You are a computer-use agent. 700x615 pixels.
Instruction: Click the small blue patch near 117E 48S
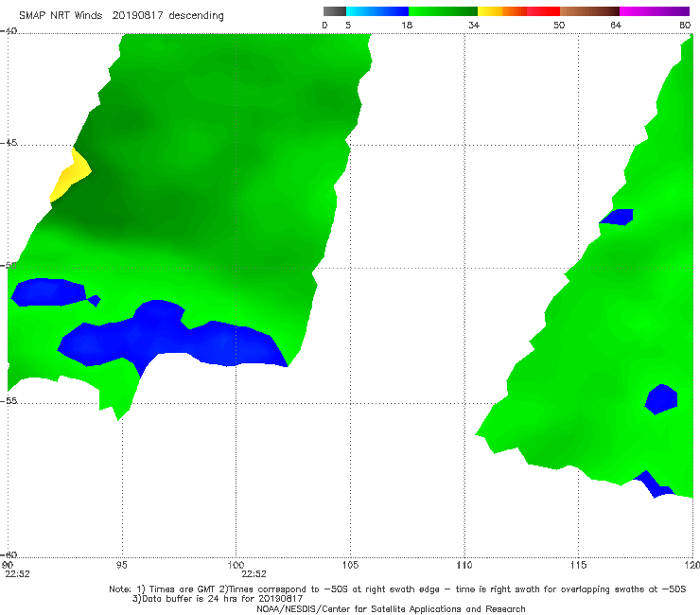(x=617, y=217)
